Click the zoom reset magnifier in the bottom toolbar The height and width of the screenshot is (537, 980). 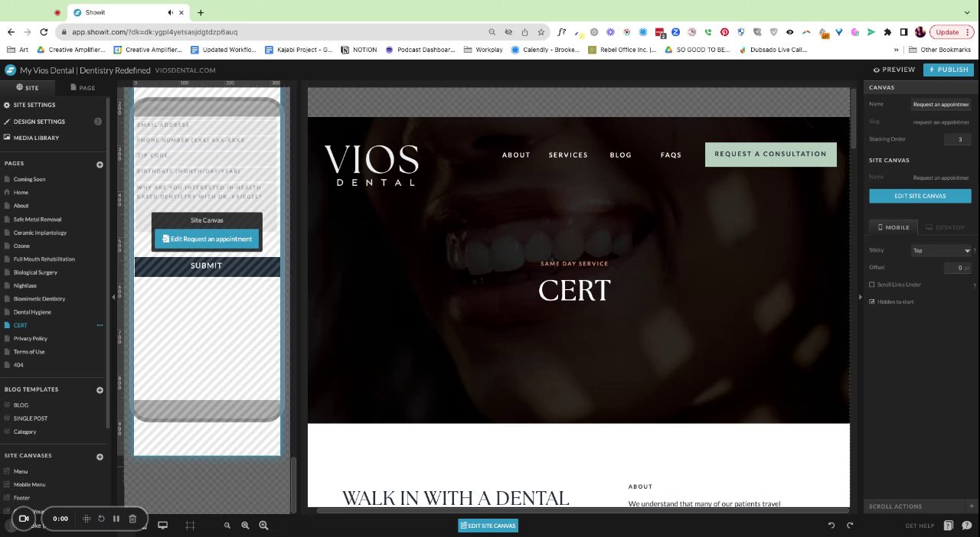[245, 526]
